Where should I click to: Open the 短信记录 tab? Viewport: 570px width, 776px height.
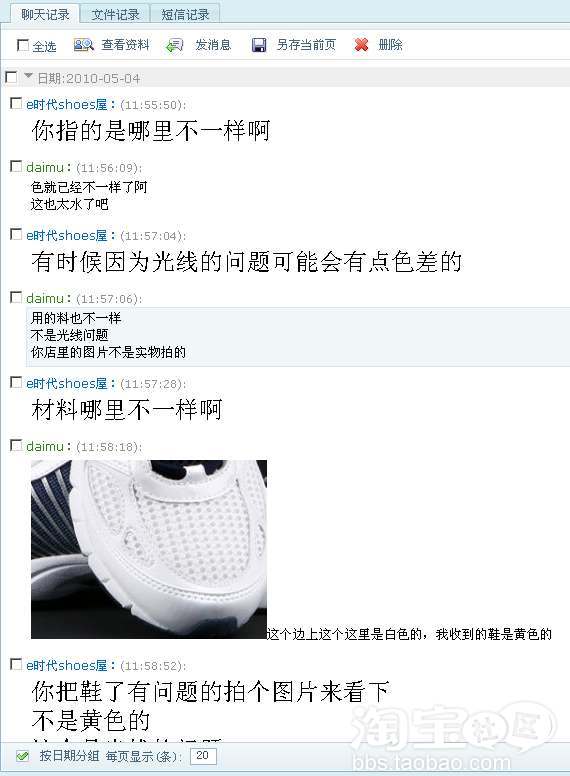coord(185,14)
